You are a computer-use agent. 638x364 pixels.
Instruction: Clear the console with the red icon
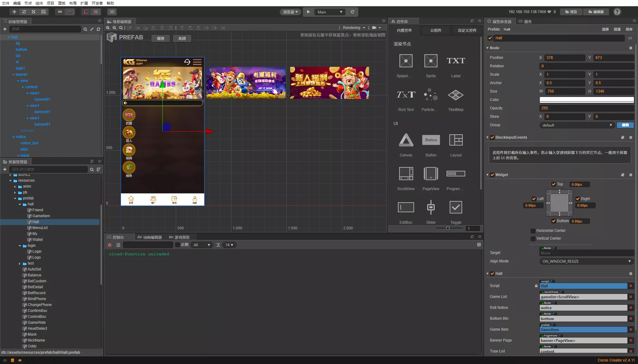pyautogui.click(x=110, y=245)
